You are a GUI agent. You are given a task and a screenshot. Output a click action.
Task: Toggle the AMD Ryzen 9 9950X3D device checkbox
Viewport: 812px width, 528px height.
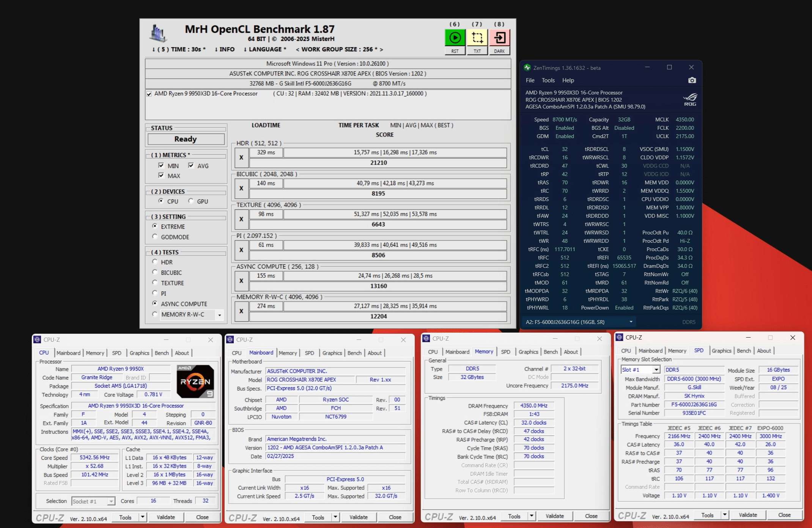(x=149, y=94)
